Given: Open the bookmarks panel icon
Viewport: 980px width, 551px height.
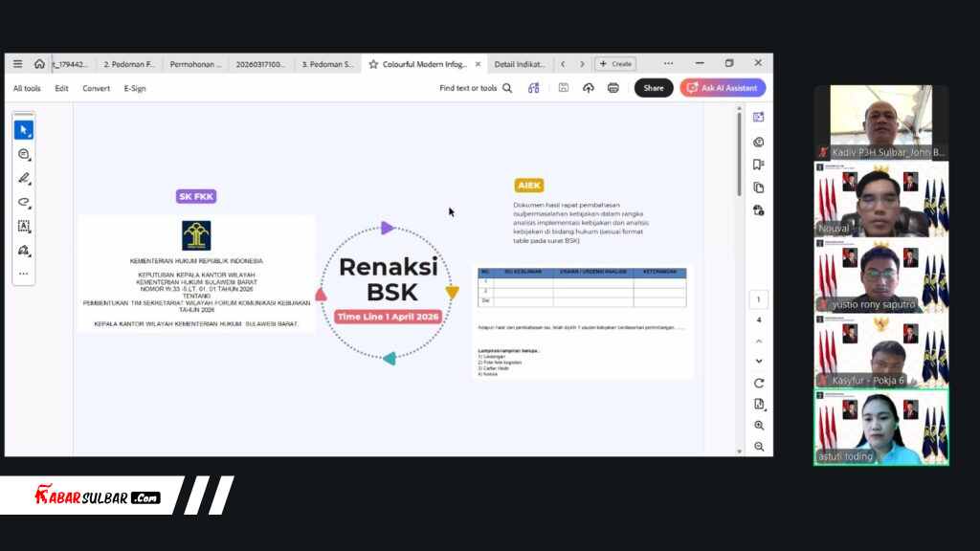Looking at the screenshot, I should pos(759,165).
